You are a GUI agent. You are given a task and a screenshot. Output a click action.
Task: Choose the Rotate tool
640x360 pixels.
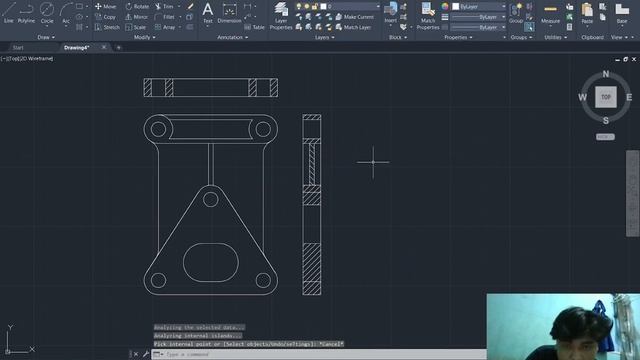(x=137, y=7)
